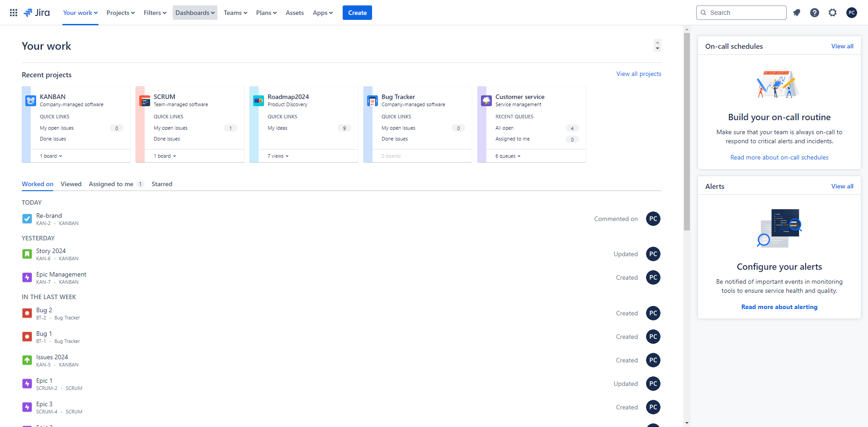This screenshot has width=868, height=427.
Task: Expand the Projects dropdown menu
Action: tap(121, 13)
